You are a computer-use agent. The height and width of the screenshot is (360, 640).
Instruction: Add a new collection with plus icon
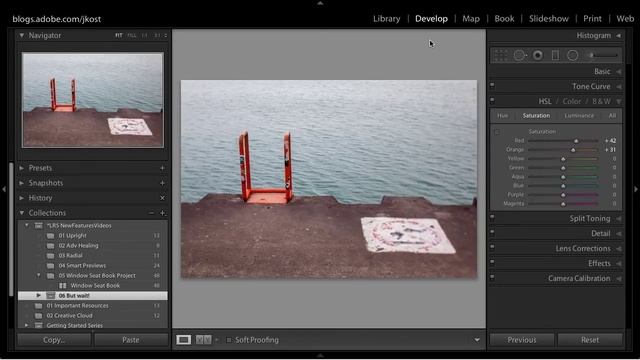tap(162, 213)
